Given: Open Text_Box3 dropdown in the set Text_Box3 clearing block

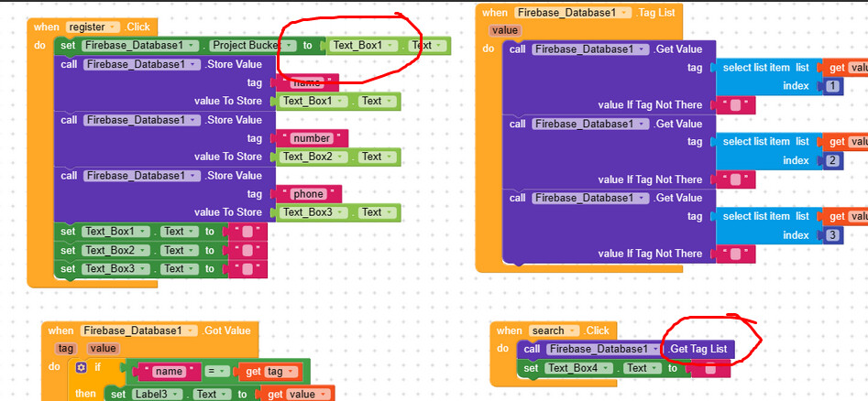Looking at the screenshot, I should tap(115, 269).
